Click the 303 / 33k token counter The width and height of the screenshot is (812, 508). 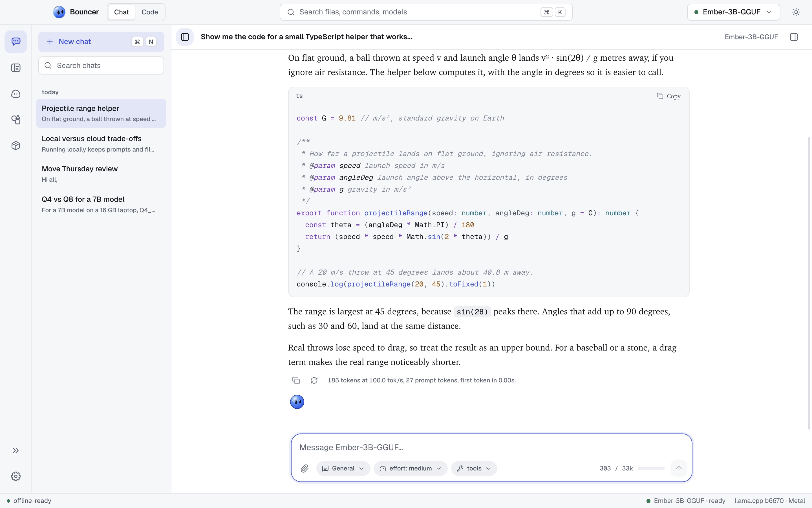point(616,468)
